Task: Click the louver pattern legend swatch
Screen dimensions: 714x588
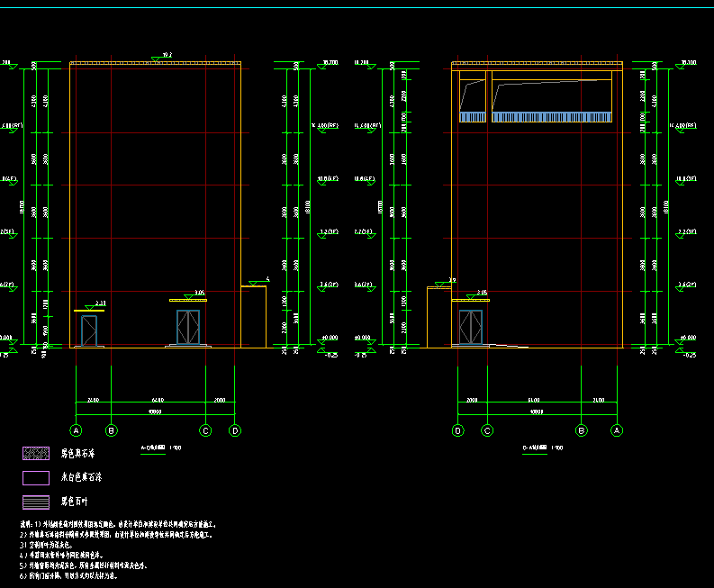Action: (x=35, y=502)
